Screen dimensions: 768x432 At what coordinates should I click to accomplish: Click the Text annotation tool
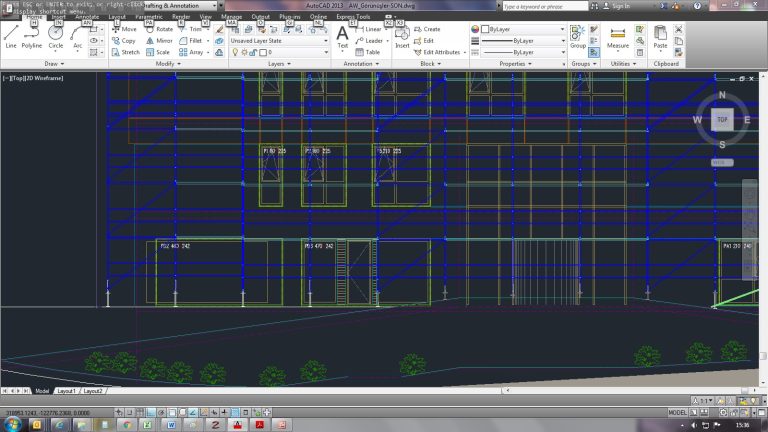342,35
